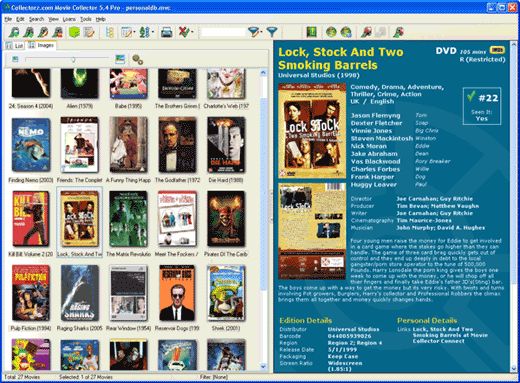Viewport: 520px width, 383px height.
Task: Expand the sort order dropdown arrow
Action: pyautogui.click(x=153, y=32)
